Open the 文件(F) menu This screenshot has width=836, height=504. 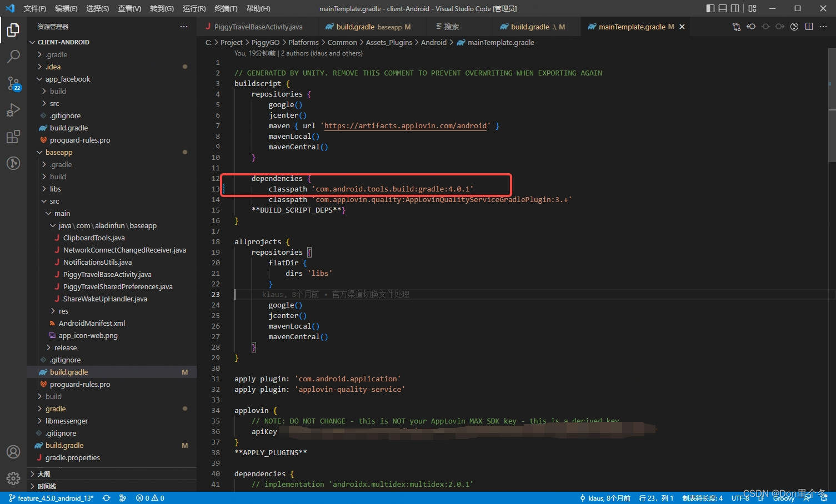[x=35, y=8]
